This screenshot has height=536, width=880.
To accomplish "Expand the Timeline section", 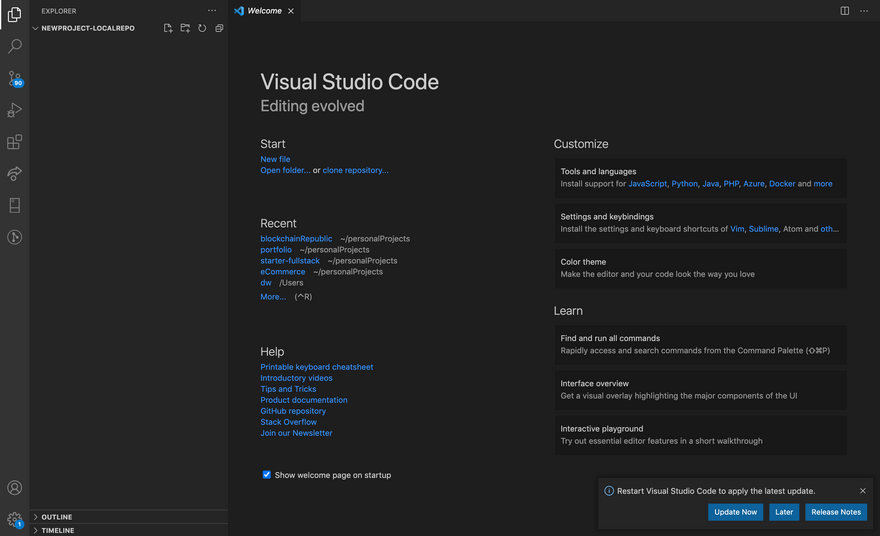I will (x=57, y=530).
